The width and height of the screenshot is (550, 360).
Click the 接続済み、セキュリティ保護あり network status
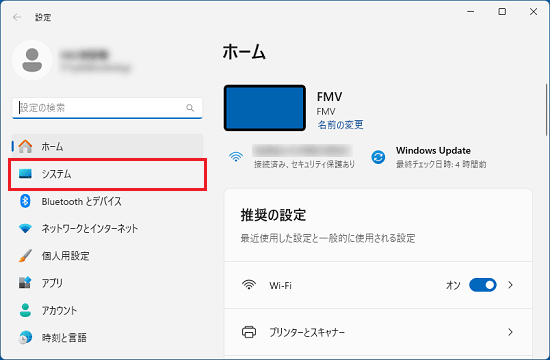pyautogui.click(x=304, y=164)
